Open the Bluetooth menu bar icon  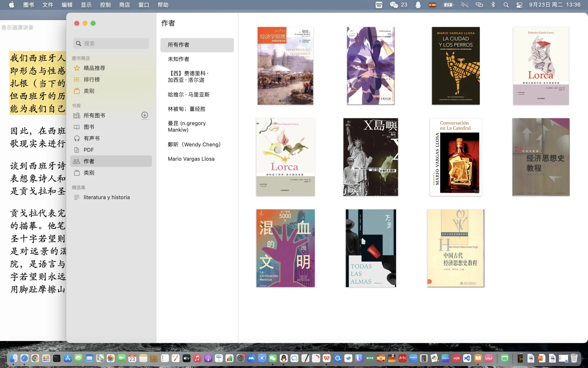tap(493, 5)
